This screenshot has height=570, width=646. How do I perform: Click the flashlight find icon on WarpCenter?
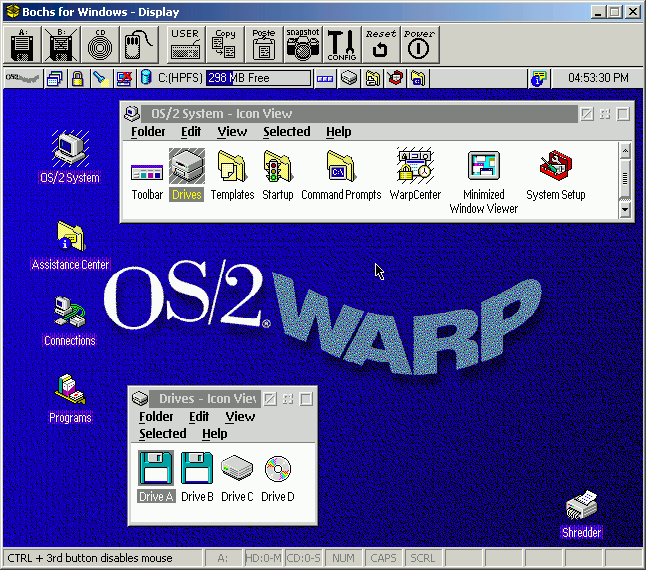coord(101,78)
